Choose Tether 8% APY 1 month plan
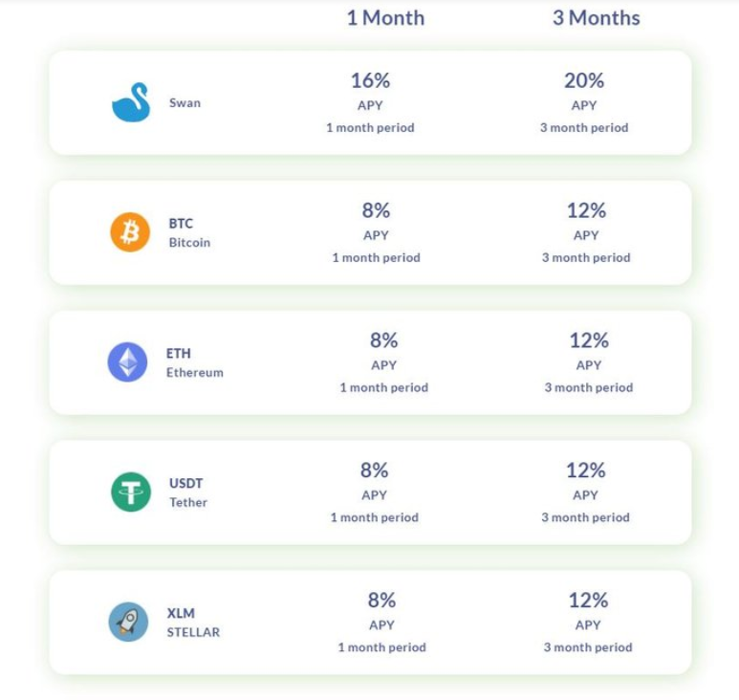This screenshot has width=739, height=700. pyautogui.click(x=375, y=492)
